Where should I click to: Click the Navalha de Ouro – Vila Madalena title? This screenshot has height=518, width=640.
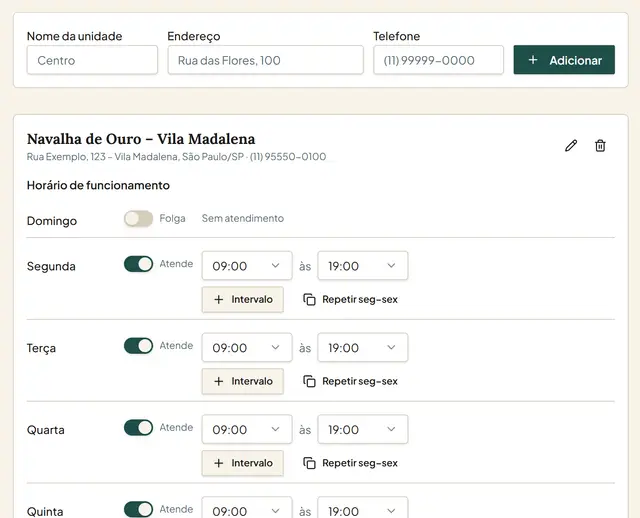coord(141,139)
